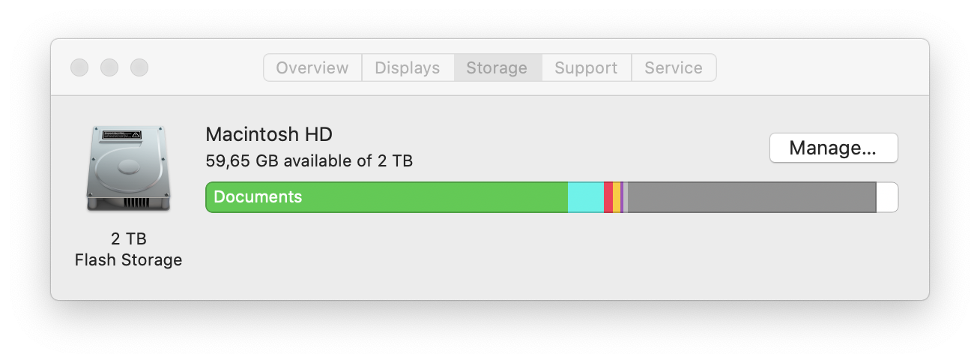Viewport: 980px width, 363px height.
Task: Minimize the window with the middle button
Action: click(x=109, y=67)
